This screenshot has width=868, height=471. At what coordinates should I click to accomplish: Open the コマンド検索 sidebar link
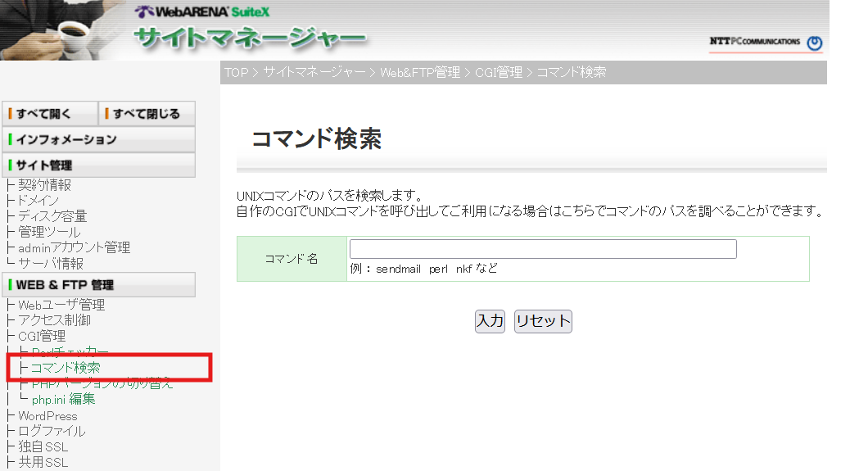[x=66, y=368]
